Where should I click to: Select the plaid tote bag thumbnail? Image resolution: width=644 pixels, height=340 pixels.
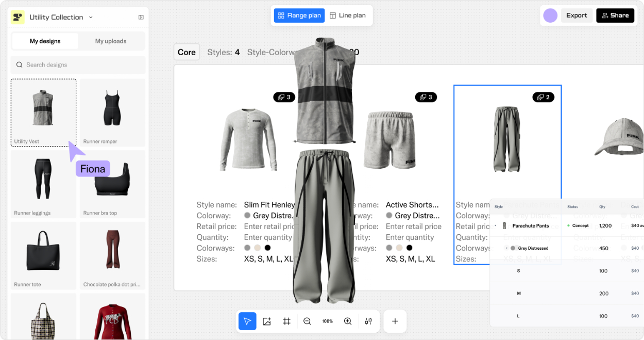[x=43, y=316]
